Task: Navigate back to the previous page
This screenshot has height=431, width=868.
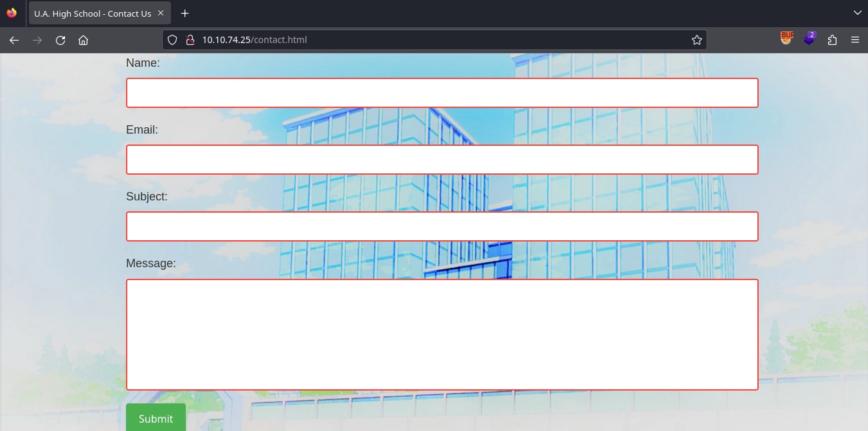Action: [14, 40]
